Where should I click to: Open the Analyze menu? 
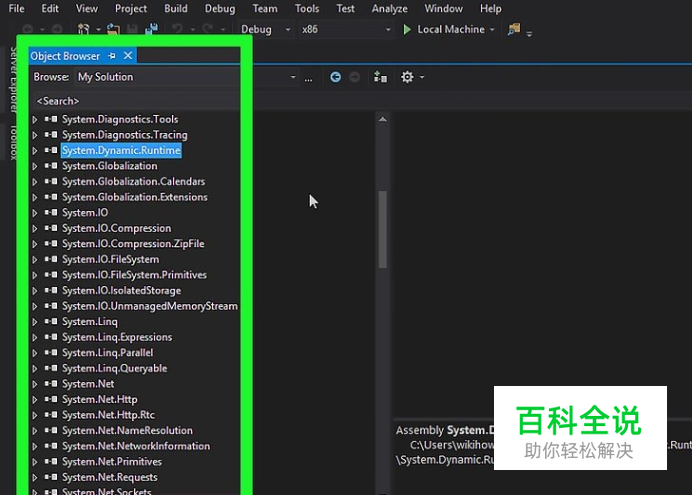389,8
